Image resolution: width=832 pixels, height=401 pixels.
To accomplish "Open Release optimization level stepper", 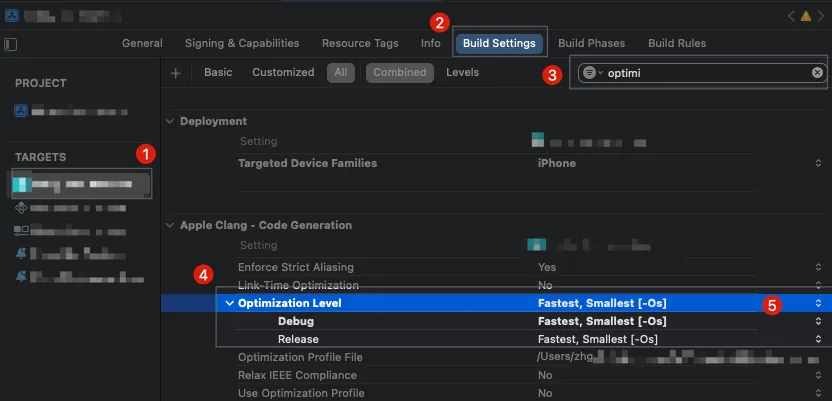I will coord(818,339).
